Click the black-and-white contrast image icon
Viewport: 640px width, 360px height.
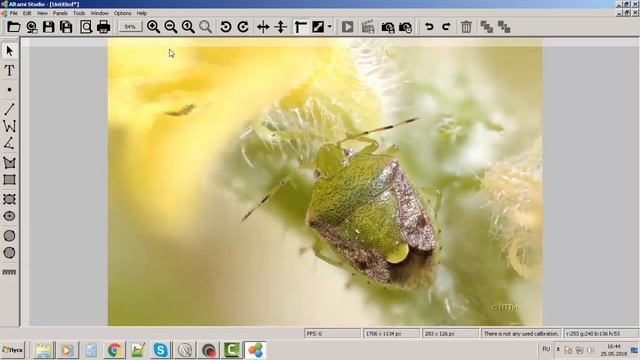[318, 27]
